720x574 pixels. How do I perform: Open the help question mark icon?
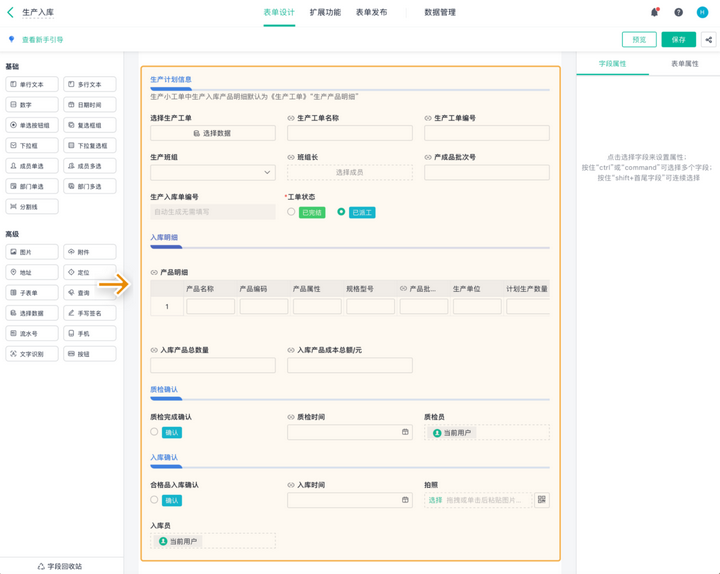coord(678,13)
